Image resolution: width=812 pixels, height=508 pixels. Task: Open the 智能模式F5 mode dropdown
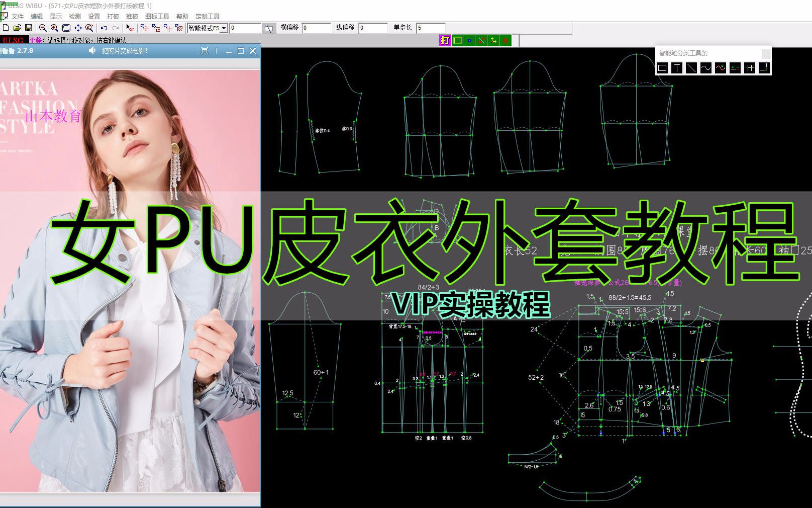[x=224, y=28]
